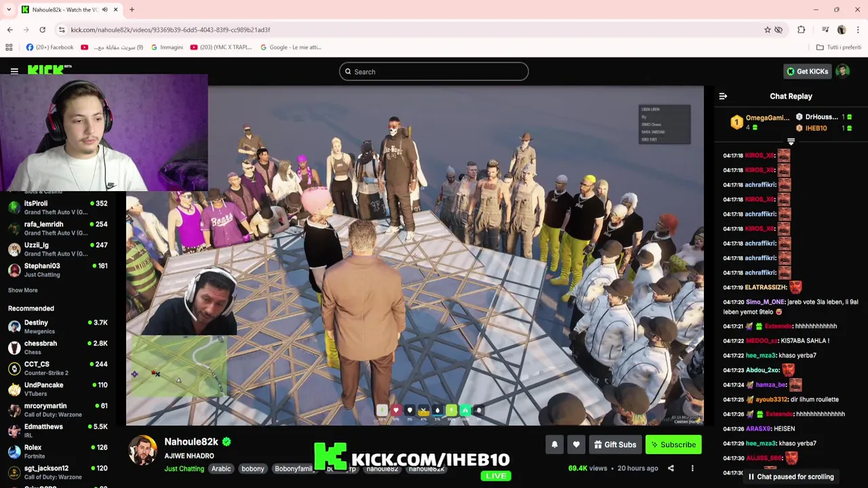Viewport: 868px width, 488px height.
Task: Select the Bobonyfamily tag
Action: coord(293,469)
